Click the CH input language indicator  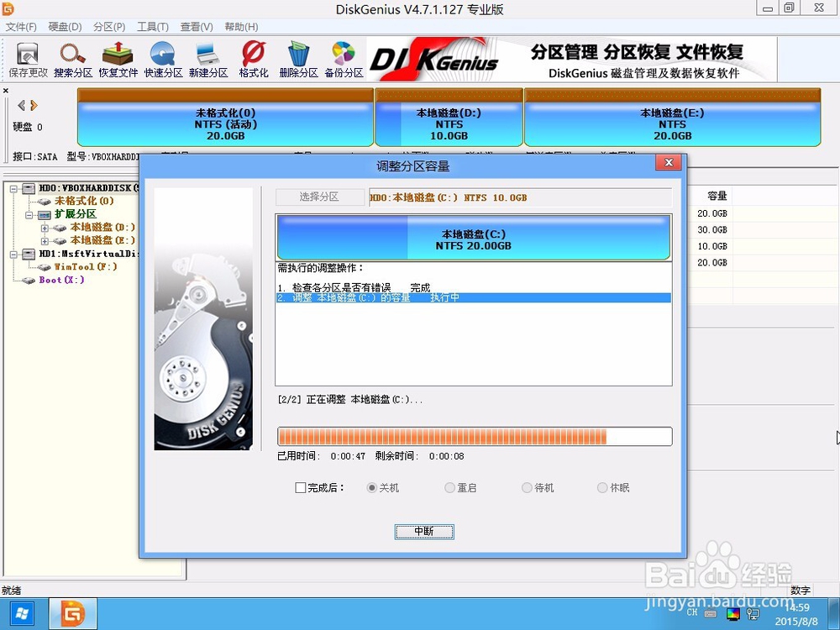(x=692, y=612)
